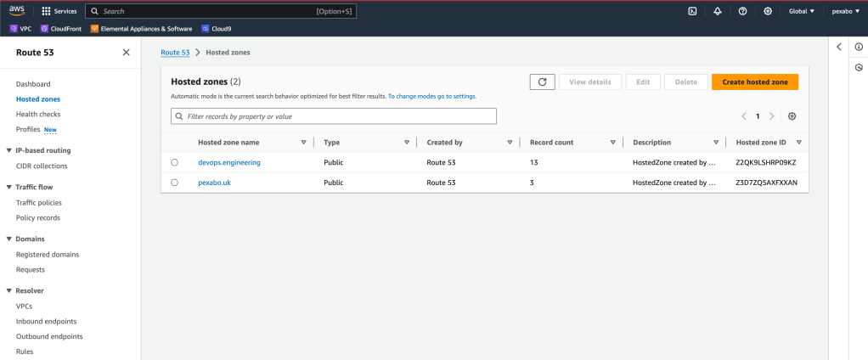Image resolution: width=868 pixels, height=360 pixels.
Task: Select the devops.engineering radio button
Action: [x=174, y=162]
